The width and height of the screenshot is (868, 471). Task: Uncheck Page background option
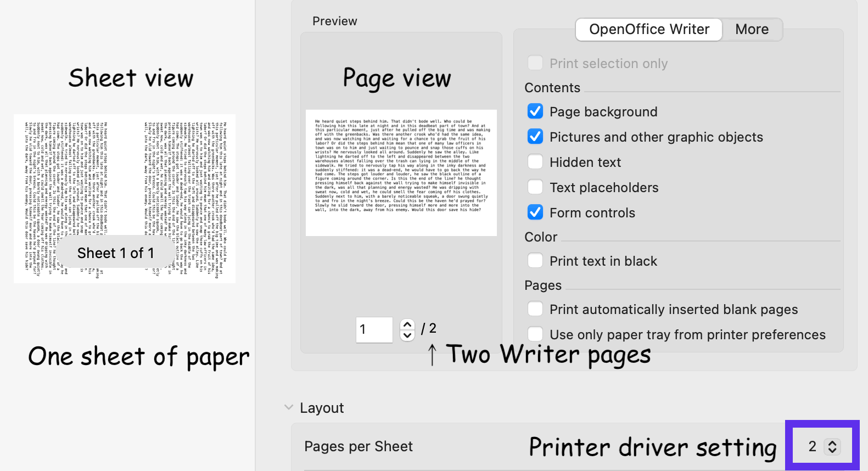pyautogui.click(x=535, y=111)
